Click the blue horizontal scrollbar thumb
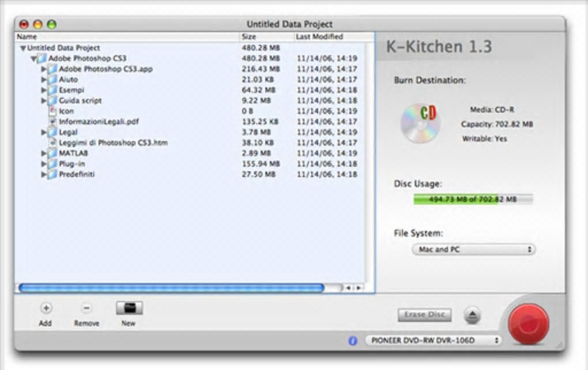This screenshot has height=370, width=588. click(171, 288)
